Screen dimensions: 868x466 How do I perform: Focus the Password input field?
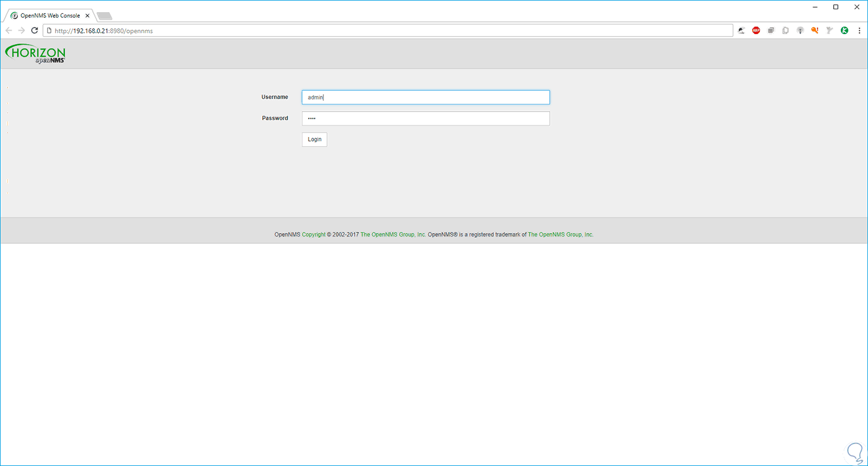pyautogui.click(x=426, y=119)
